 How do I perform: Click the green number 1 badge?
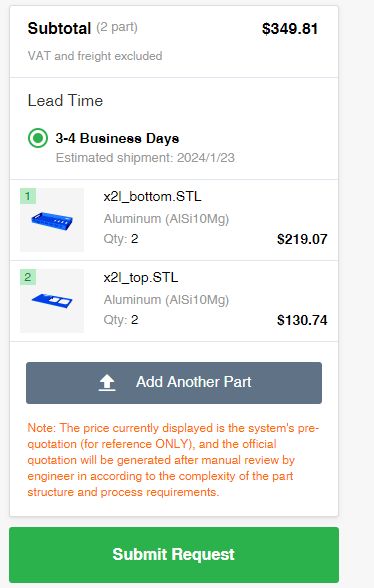point(28,196)
